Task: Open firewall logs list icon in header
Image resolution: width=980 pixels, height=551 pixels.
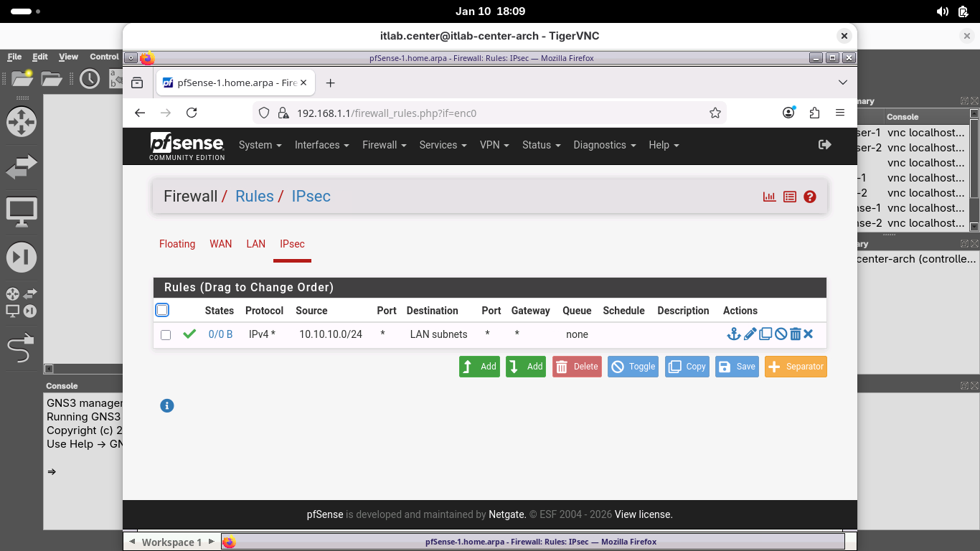Action: (790, 197)
